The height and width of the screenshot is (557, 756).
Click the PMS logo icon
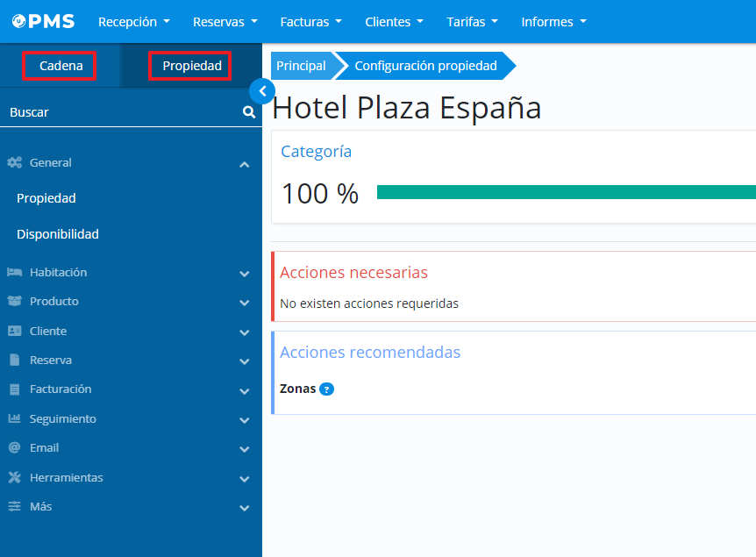pyautogui.click(x=18, y=21)
